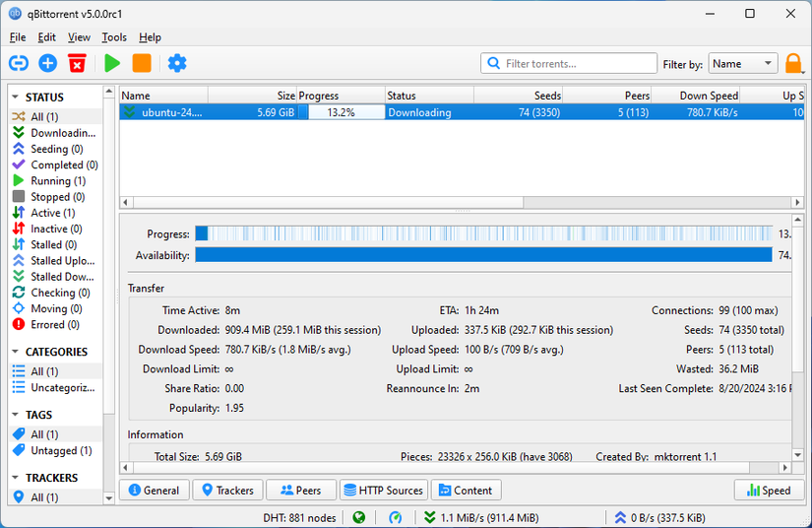Select the ubuntu-24 torrent row

click(462, 112)
